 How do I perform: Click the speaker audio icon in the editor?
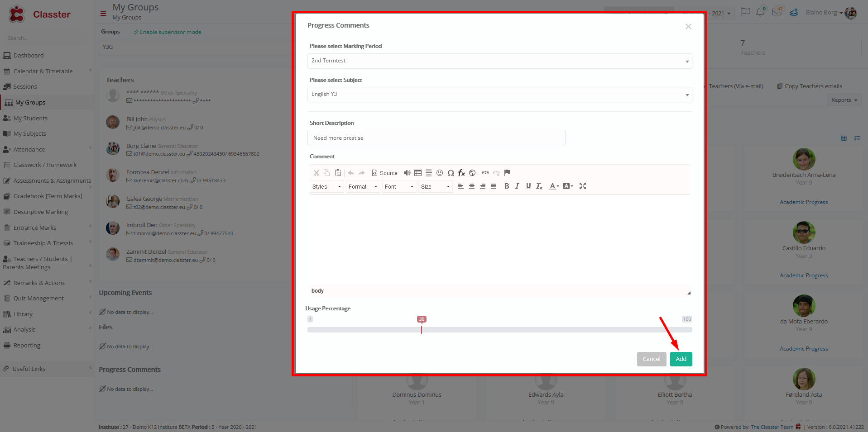[407, 173]
